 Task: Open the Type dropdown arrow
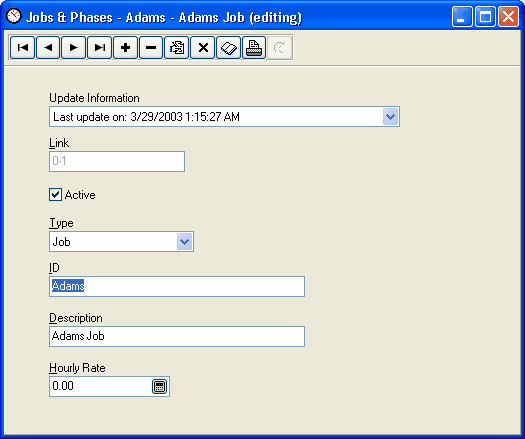(184, 241)
